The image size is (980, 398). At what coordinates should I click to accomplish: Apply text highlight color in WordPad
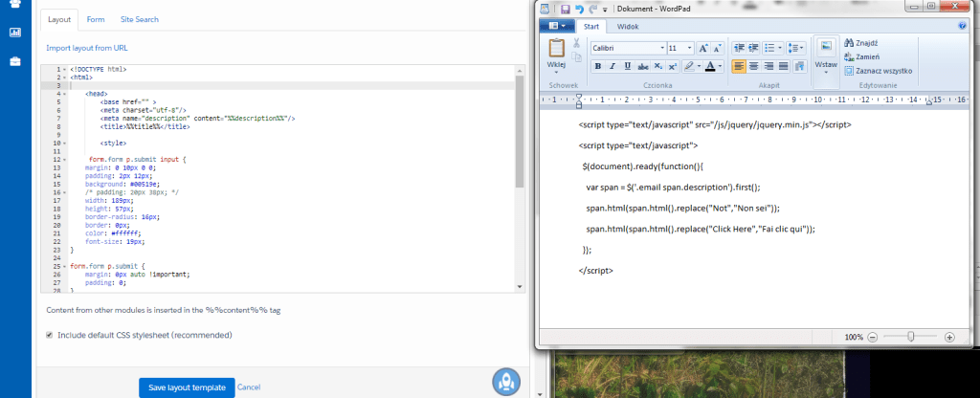coord(689,66)
